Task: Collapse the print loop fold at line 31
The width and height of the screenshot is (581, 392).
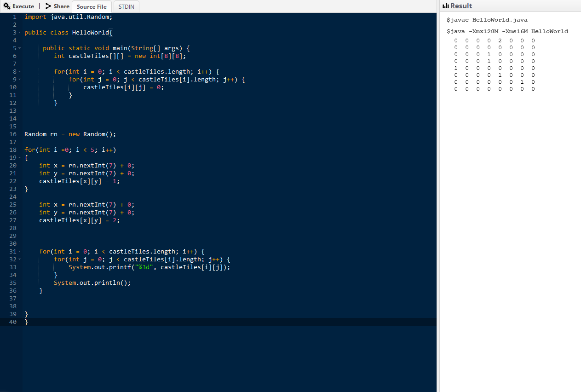Action: (x=20, y=252)
